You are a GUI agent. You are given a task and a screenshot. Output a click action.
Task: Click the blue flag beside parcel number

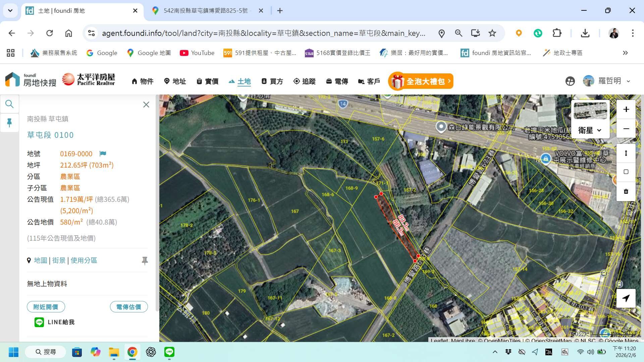pyautogui.click(x=103, y=154)
